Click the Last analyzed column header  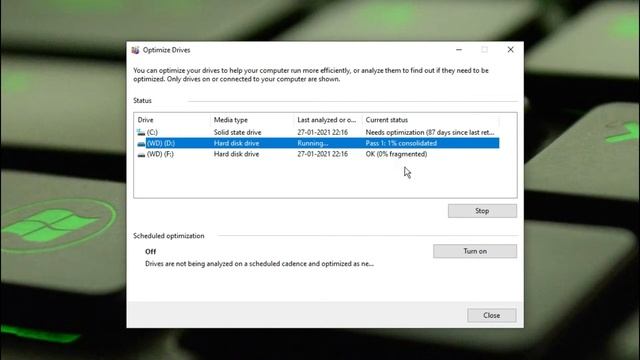tap(327, 120)
